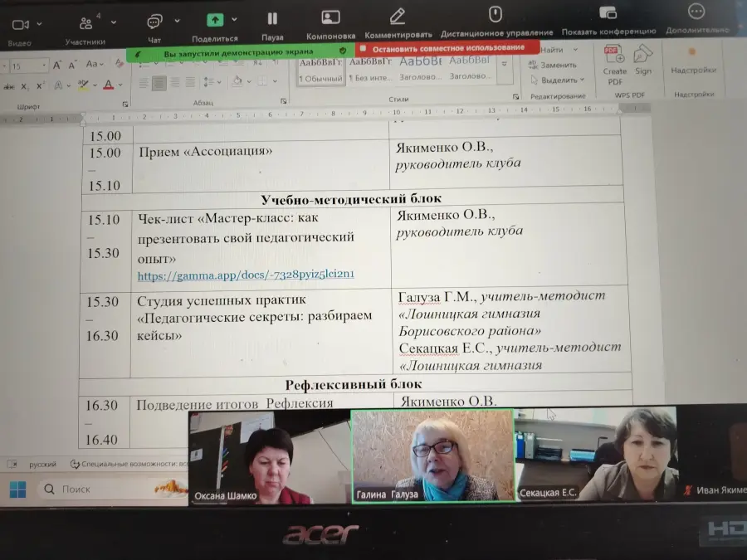The width and height of the screenshot is (747, 560).
Task: Expand the font size dropdown
Action: (44, 65)
